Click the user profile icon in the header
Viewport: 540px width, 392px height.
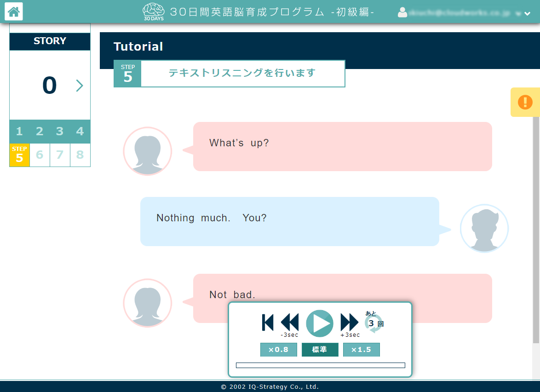[x=402, y=13]
